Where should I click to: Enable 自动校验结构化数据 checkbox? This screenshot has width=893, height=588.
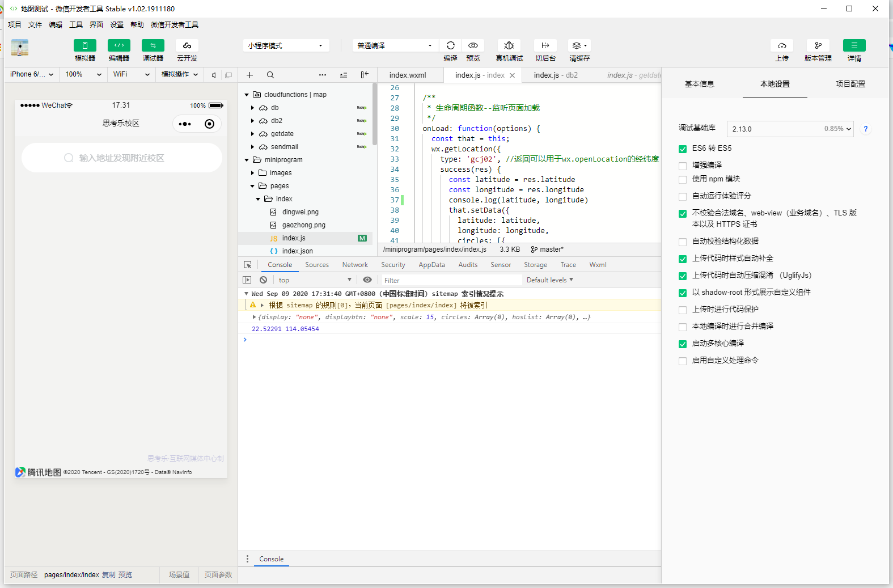pos(683,242)
